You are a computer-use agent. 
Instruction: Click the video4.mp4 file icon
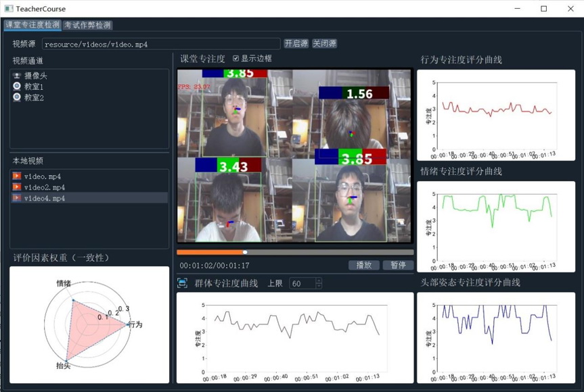point(17,198)
